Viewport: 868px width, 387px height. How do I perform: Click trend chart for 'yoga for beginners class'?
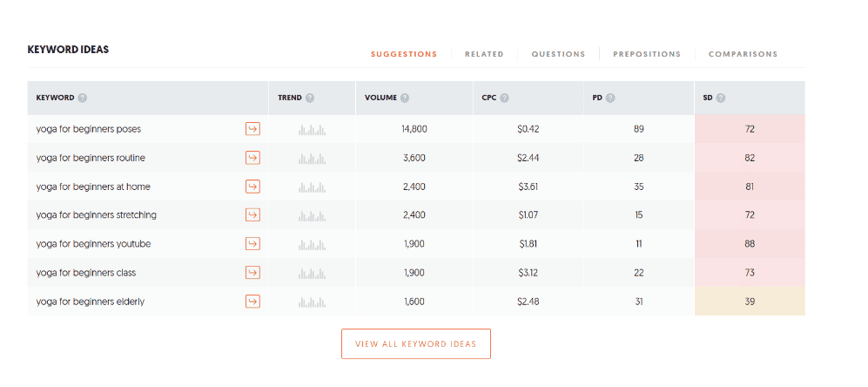tap(312, 273)
